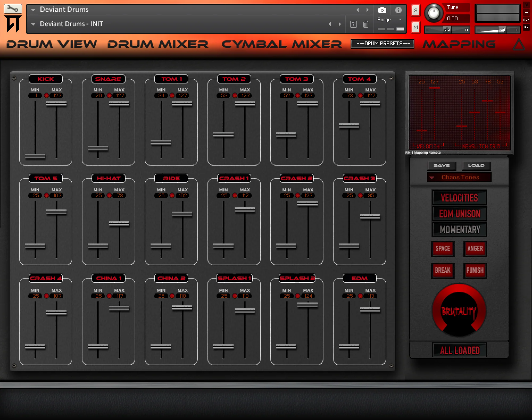The height and width of the screenshot is (420, 532).
Task: Click the CRASH 1 MAX slider handle
Action: click(245, 210)
